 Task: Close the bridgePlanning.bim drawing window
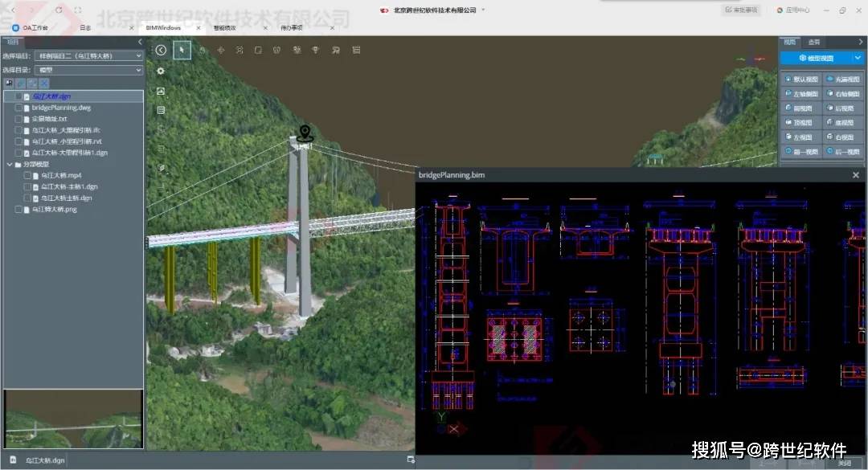pyautogui.click(x=856, y=175)
